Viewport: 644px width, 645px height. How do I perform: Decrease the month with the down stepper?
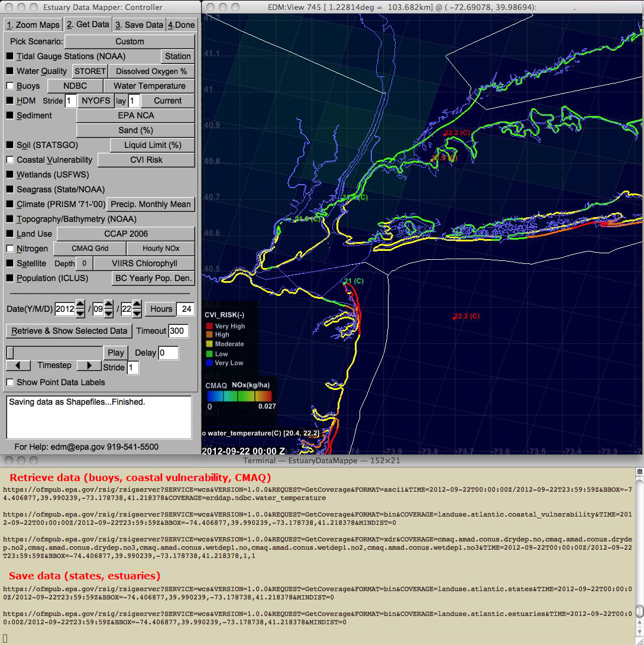(x=108, y=314)
